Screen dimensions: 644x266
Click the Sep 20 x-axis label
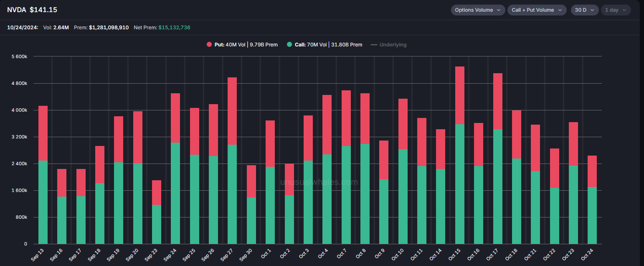click(132, 254)
